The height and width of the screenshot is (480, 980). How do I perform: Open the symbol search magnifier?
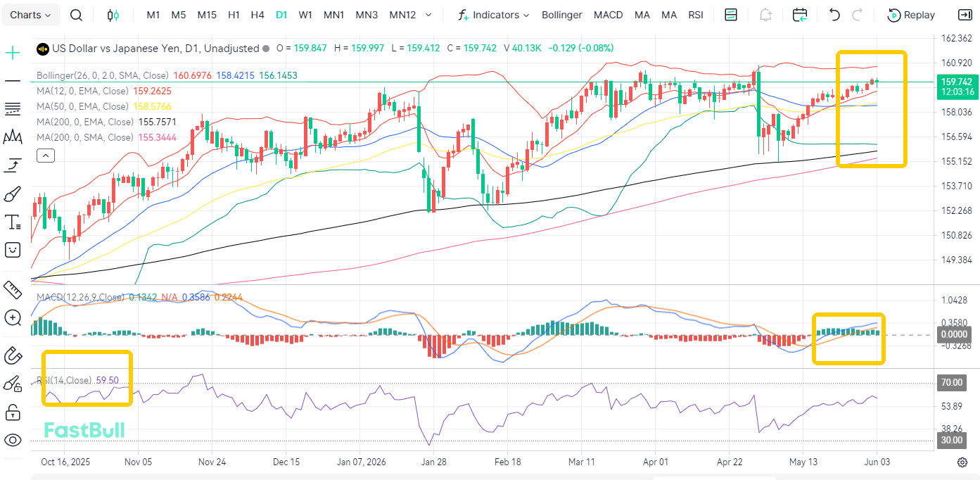77,15
